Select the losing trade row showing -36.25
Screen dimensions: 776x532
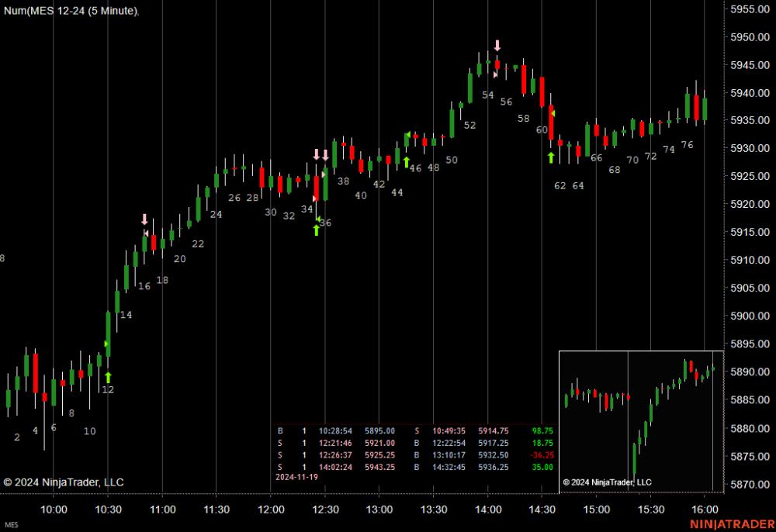tap(415, 454)
